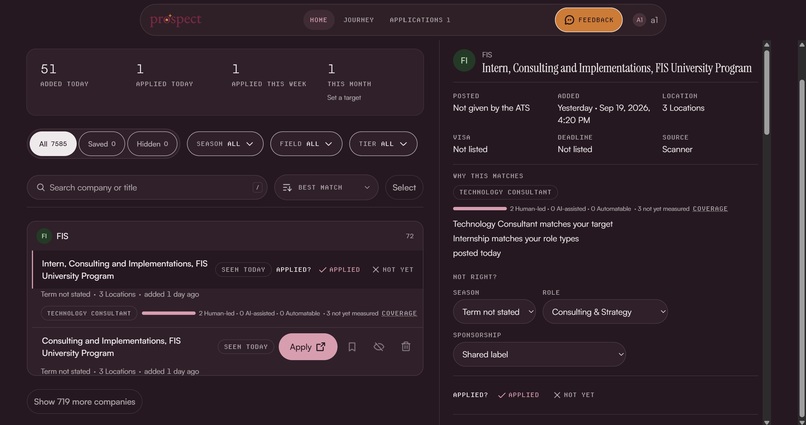
Task: Open Coverage link in detail panel
Action: pyautogui.click(x=710, y=209)
